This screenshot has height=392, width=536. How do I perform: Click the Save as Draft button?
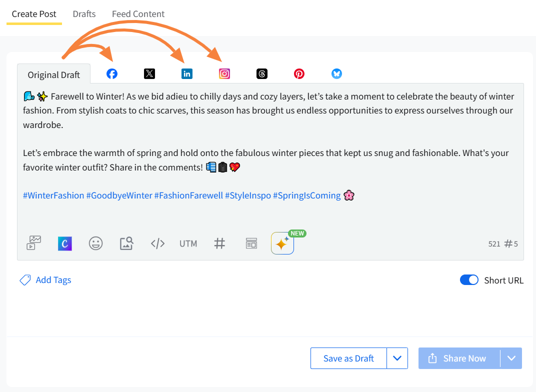pyautogui.click(x=348, y=358)
